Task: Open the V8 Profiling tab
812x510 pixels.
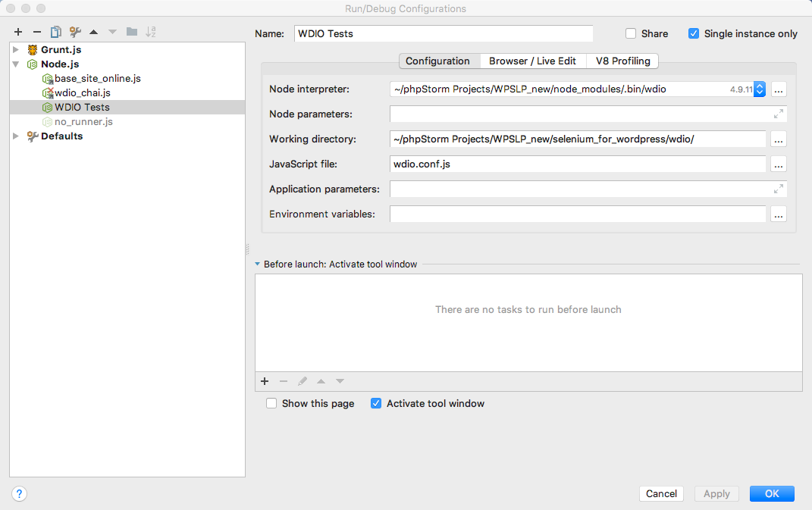Action: coord(622,61)
